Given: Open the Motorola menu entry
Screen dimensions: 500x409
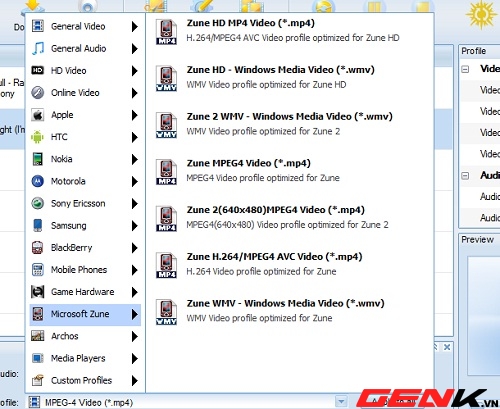Looking at the screenshot, I should [85, 181].
